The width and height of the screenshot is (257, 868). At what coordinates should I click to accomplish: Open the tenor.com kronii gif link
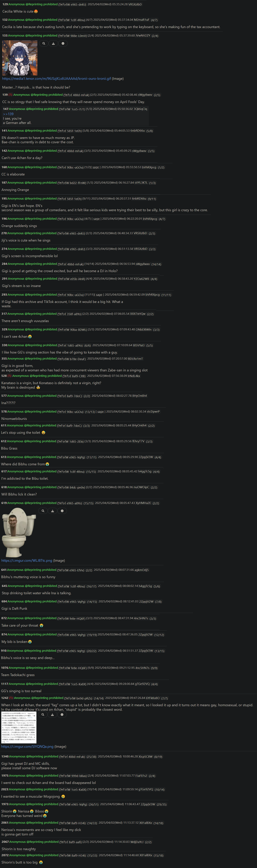[x=57, y=78]
